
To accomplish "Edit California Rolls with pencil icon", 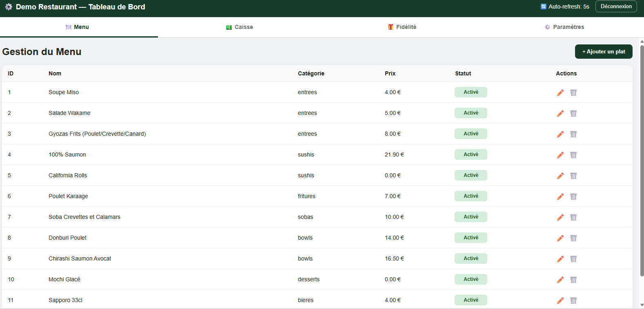I will click(x=560, y=176).
